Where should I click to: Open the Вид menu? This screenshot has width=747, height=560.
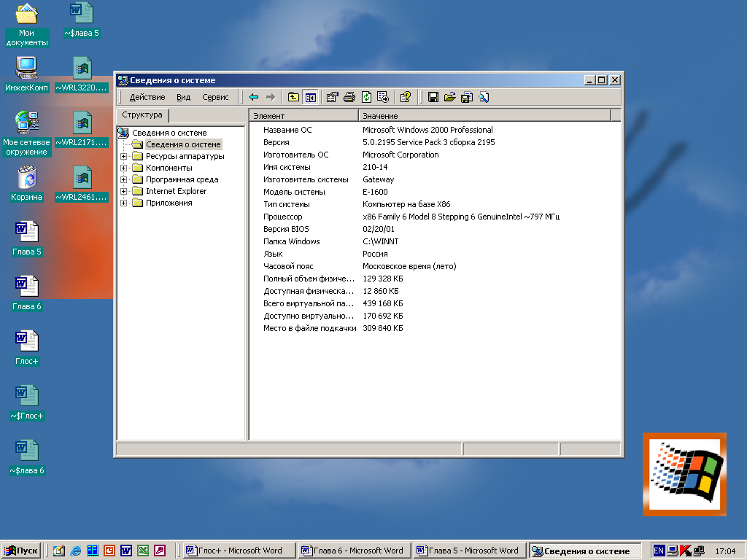tap(183, 97)
